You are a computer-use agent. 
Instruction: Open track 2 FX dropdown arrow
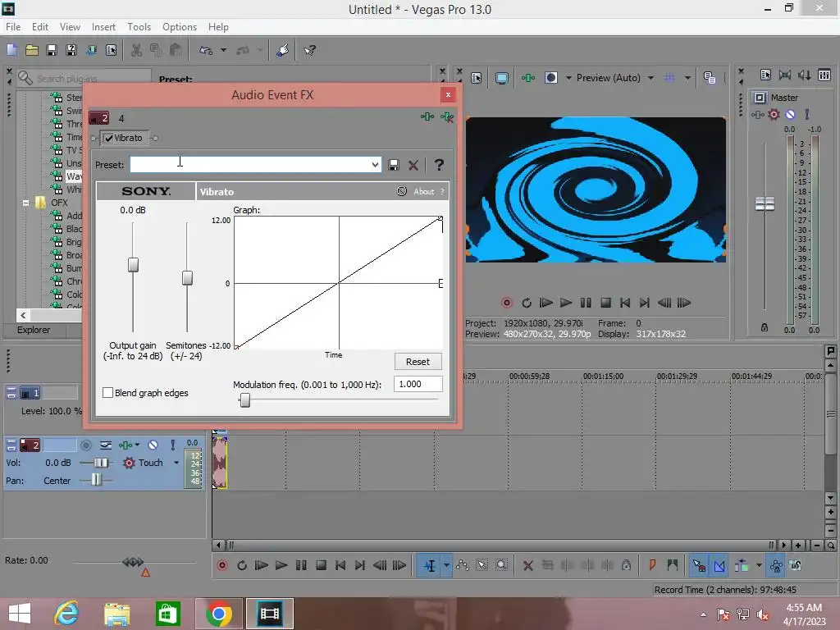point(138,445)
